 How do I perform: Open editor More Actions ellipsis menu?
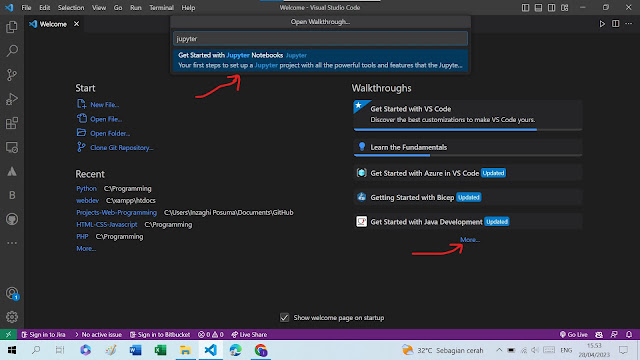tap(629, 24)
